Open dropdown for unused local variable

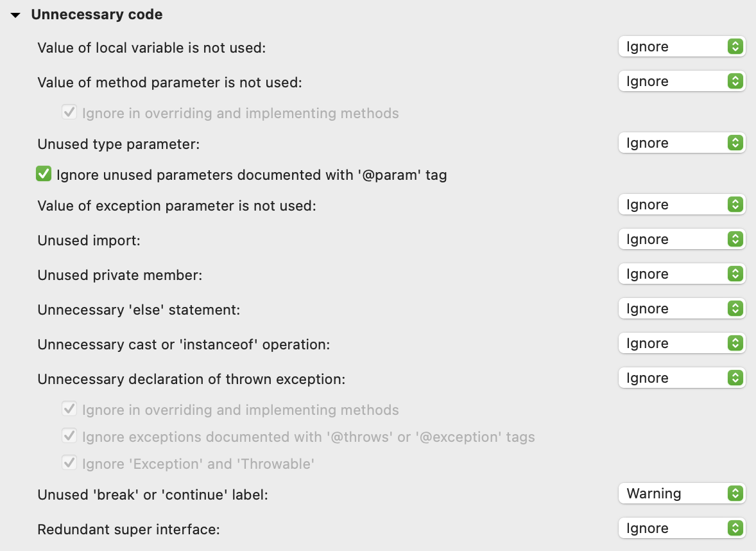coord(681,47)
